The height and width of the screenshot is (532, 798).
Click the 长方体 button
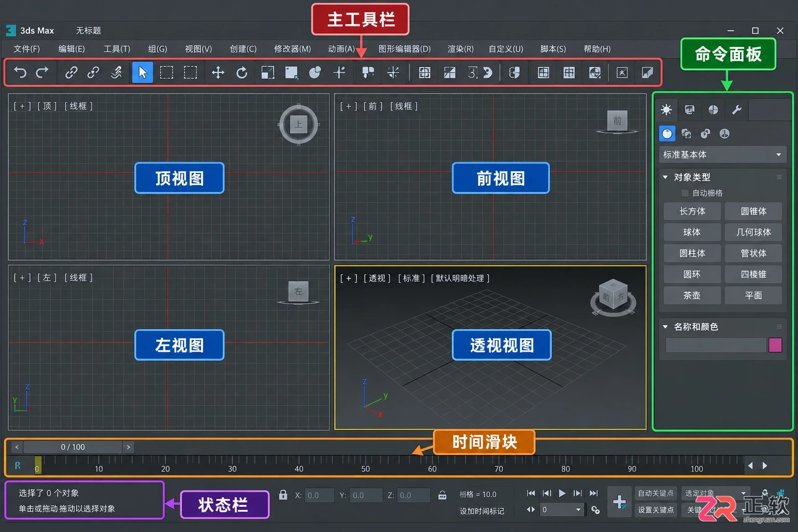[x=692, y=211]
